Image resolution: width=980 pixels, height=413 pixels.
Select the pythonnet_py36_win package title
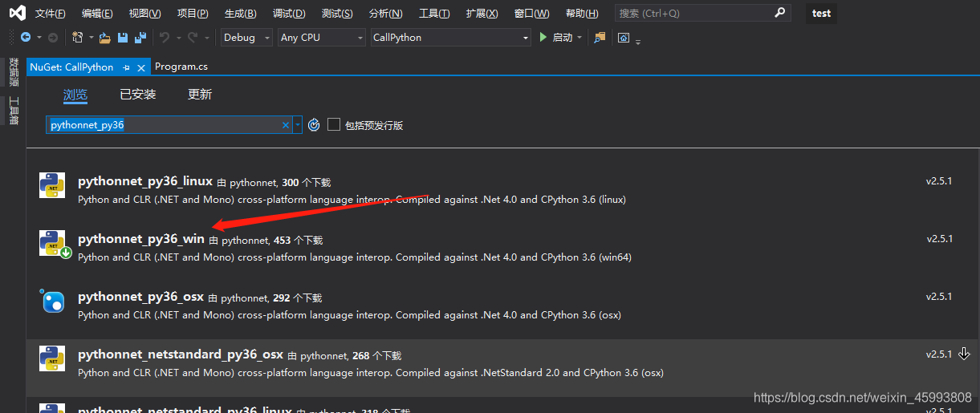(x=141, y=239)
